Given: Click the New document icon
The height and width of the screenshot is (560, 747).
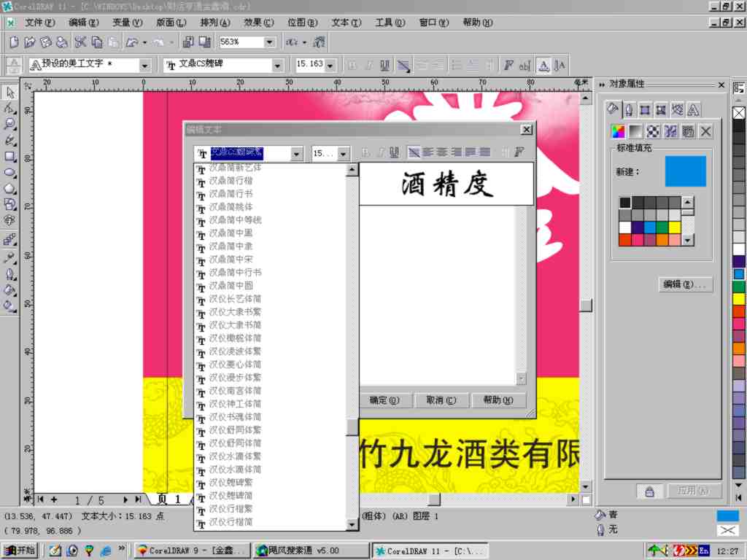Looking at the screenshot, I should pyautogui.click(x=14, y=42).
